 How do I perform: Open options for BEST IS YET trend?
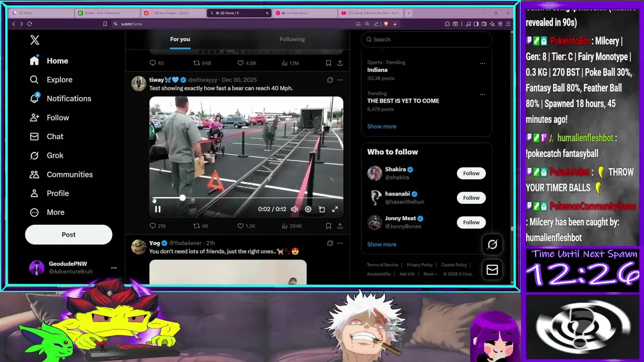pyautogui.click(x=482, y=95)
